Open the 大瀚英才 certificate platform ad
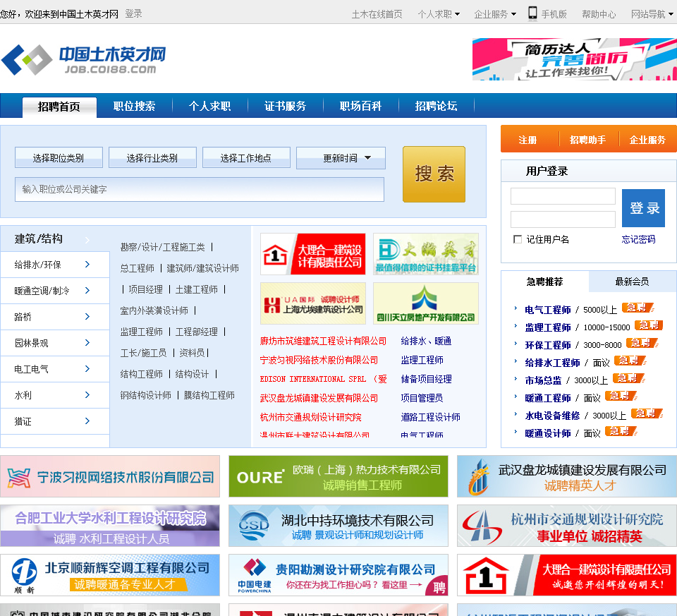 (x=426, y=254)
